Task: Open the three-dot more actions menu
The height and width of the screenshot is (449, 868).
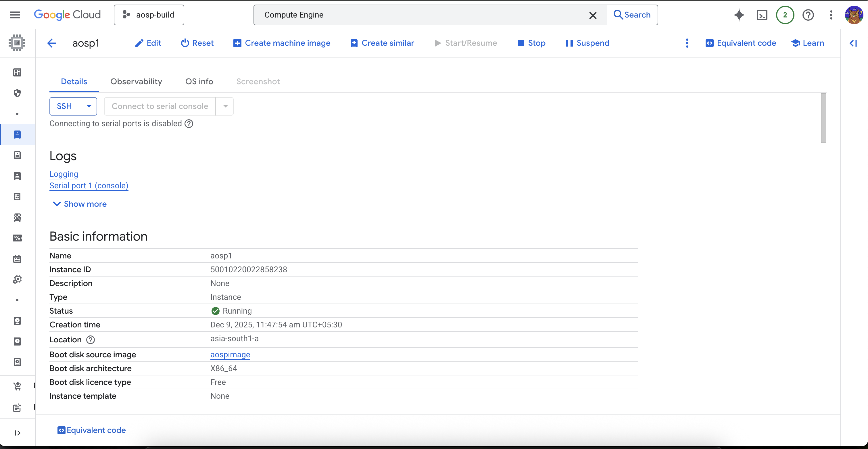Action: click(x=687, y=43)
